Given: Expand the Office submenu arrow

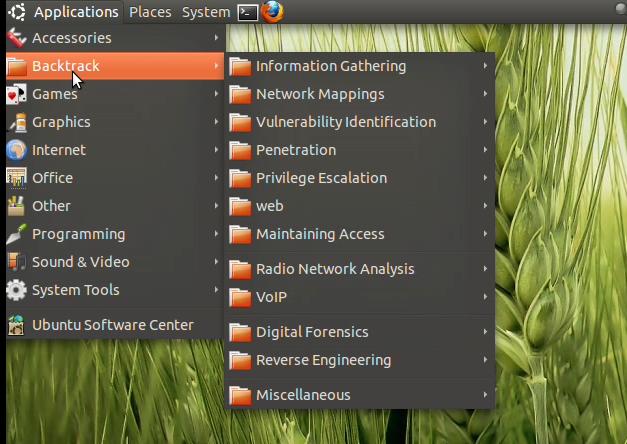Looking at the screenshot, I should 216,178.
